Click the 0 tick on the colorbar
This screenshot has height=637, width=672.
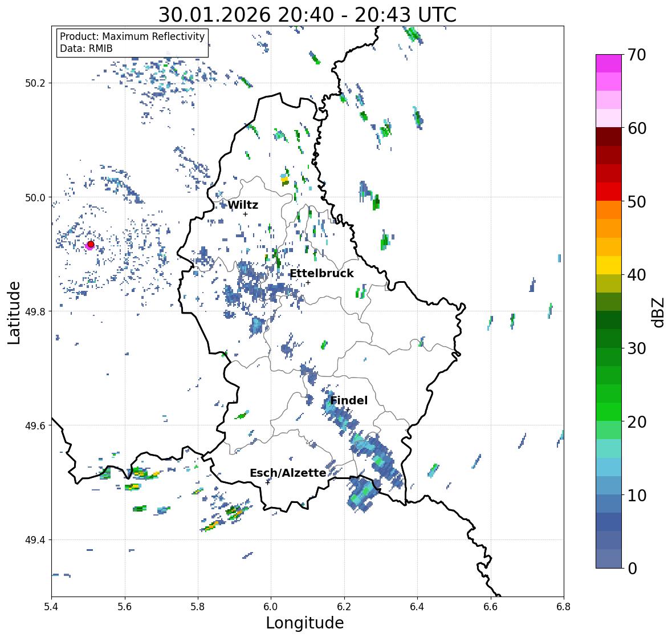pyautogui.click(x=632, y=569)
